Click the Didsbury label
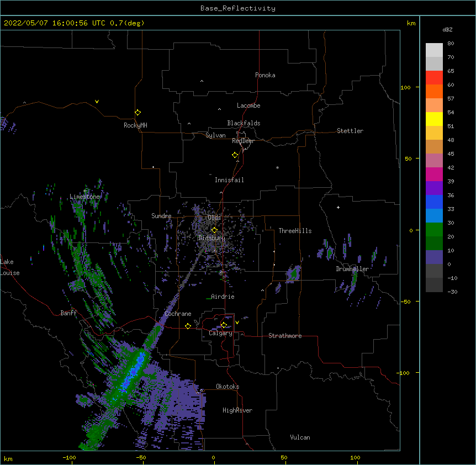 pos(212,238)
